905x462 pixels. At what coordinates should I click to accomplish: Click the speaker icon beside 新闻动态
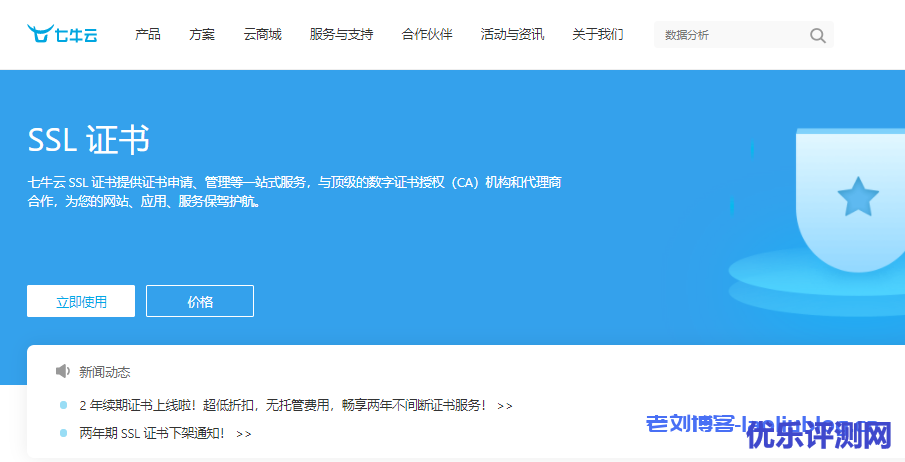(x=63, y=372)
